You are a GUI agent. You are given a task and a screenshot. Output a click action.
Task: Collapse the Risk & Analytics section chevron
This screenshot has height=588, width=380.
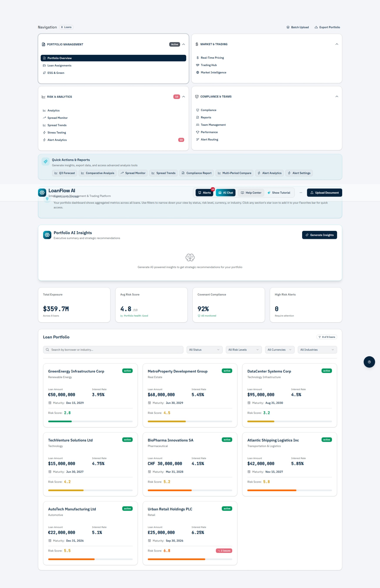(184, 97)
